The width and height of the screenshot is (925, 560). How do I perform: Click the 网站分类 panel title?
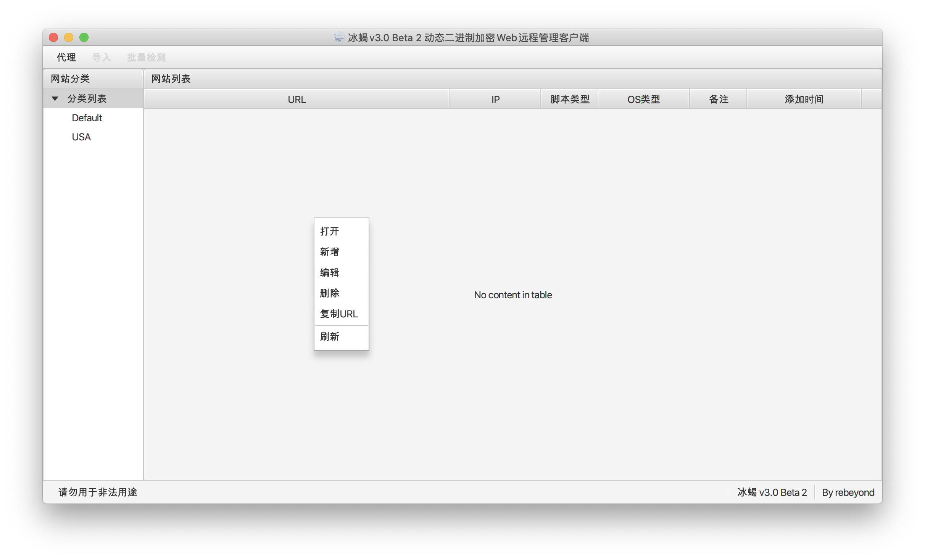pyautogui.click(x=70, y=79)
